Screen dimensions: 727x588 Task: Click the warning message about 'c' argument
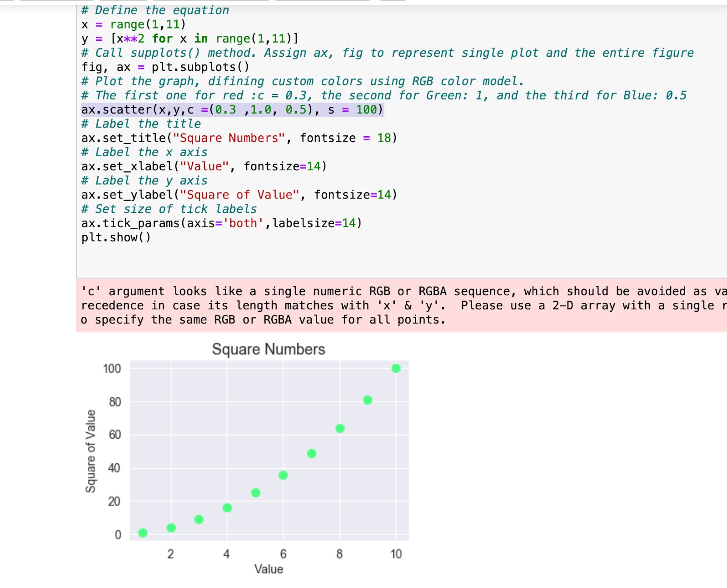(318, 305)
